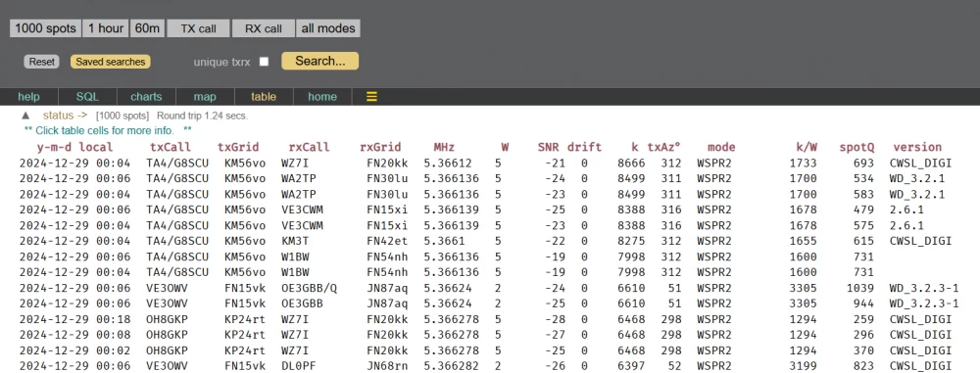Open the hamburger menu icon
The height and width of the screenshot is (373, 980).
[x=371, y=97]
